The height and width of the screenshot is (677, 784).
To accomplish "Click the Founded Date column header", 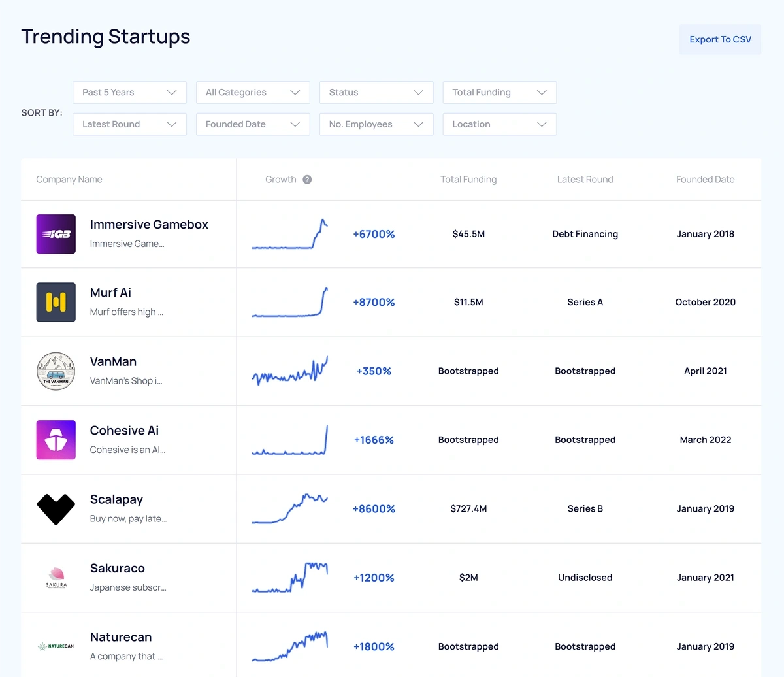I will (706, 180).
